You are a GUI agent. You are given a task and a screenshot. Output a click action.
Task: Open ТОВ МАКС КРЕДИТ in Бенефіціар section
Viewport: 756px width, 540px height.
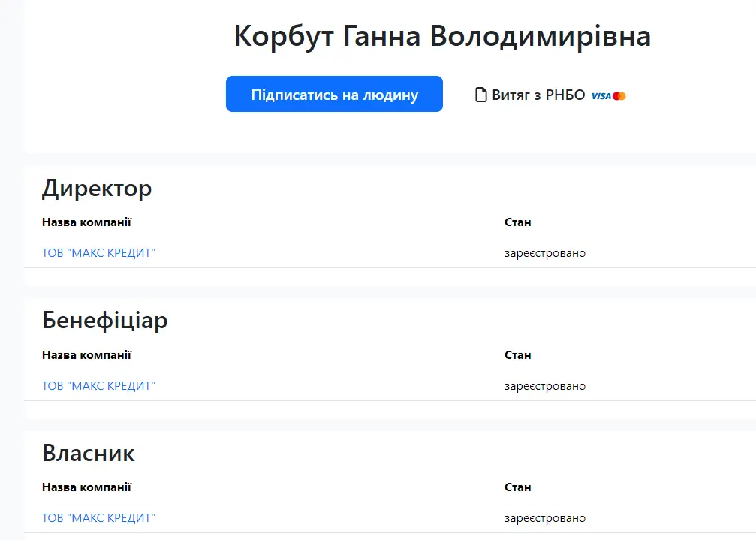tap(98, 385)
